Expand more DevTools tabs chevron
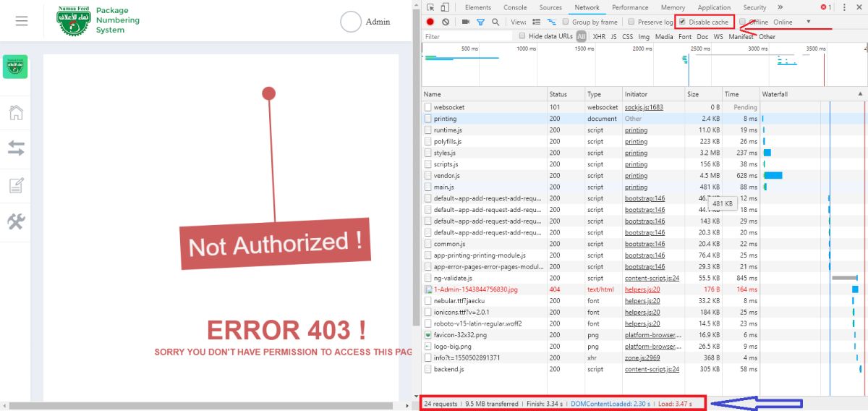This screenshot has width=868, height=411. pos(780,7)
